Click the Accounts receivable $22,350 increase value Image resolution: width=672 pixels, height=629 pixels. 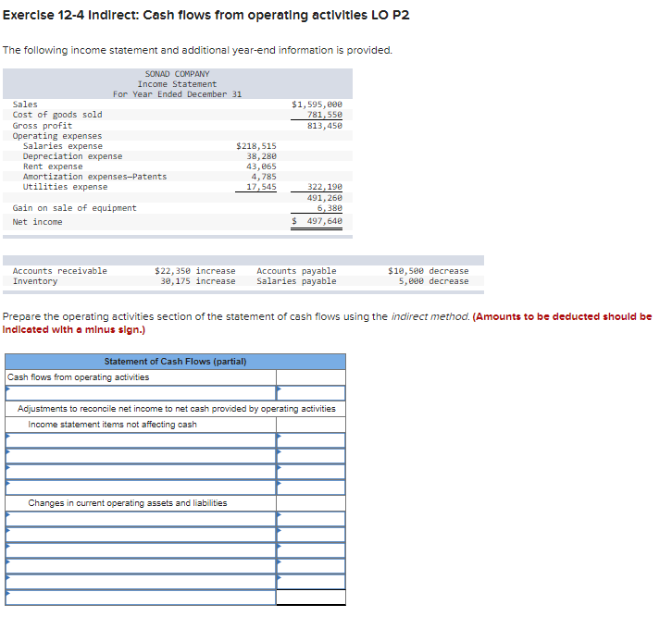coord(195,271)
